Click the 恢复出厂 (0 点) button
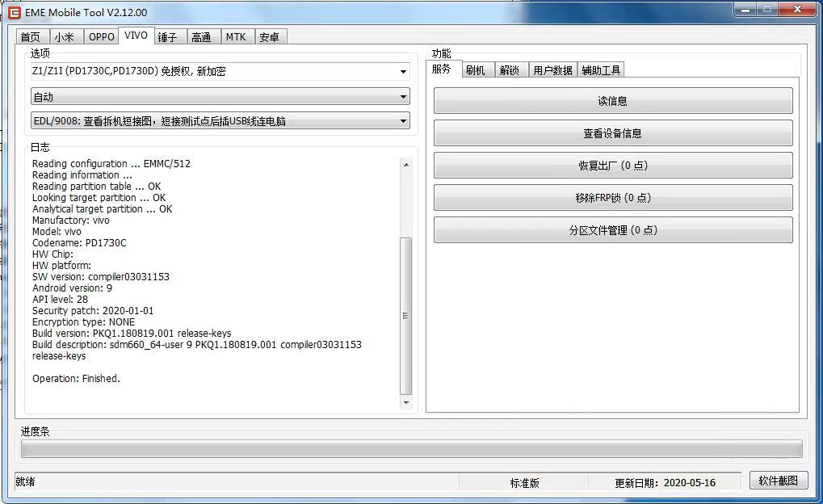Screen dimensions: 823x504 (613, 166)
